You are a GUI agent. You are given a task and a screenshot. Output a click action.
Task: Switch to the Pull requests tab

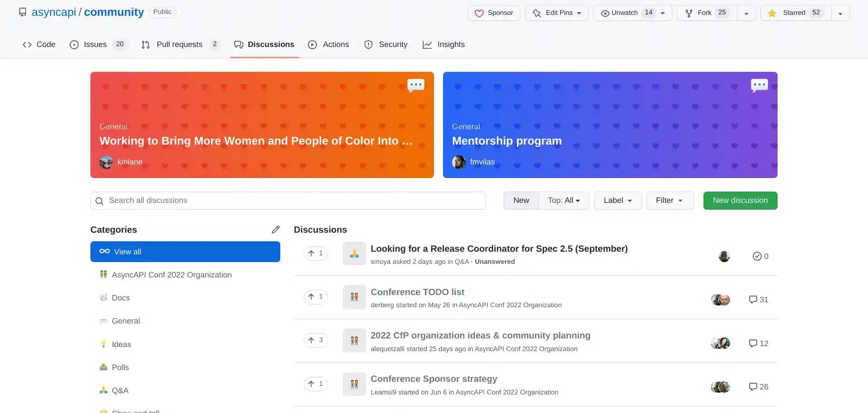click(x=179, y=44)
